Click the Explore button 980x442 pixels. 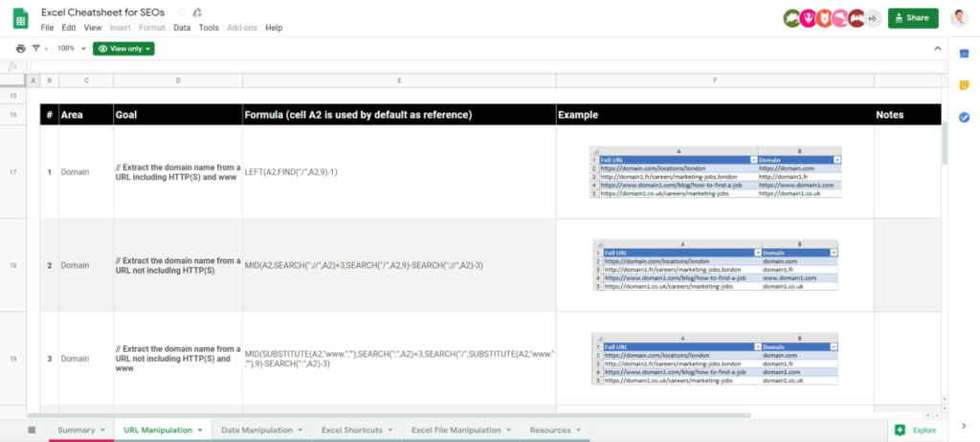click(x=916, y=430)
